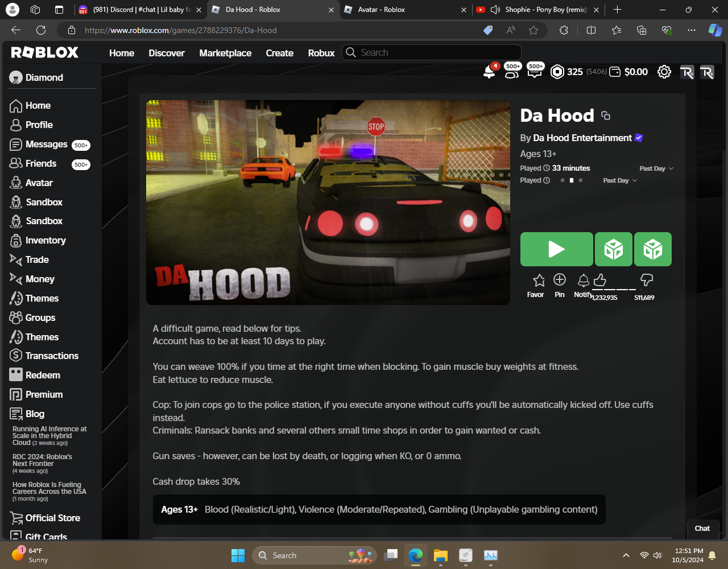The width and height of the screenshot is (728, 569).
Task: Click the Robux hexagon balance icon
Action: pyautogui.click(x=557, y=72)
